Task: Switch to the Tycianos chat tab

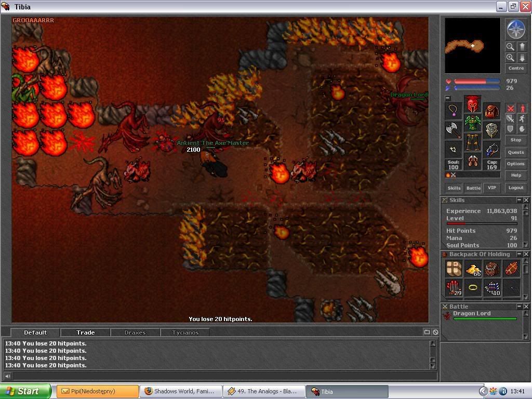Action: pyautogui.click(x=185, y=332)
